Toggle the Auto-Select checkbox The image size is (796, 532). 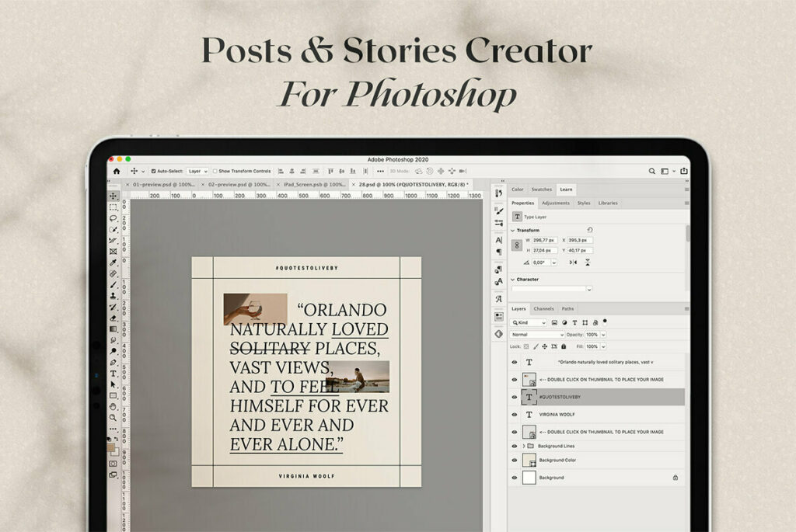tap(153, 171)
